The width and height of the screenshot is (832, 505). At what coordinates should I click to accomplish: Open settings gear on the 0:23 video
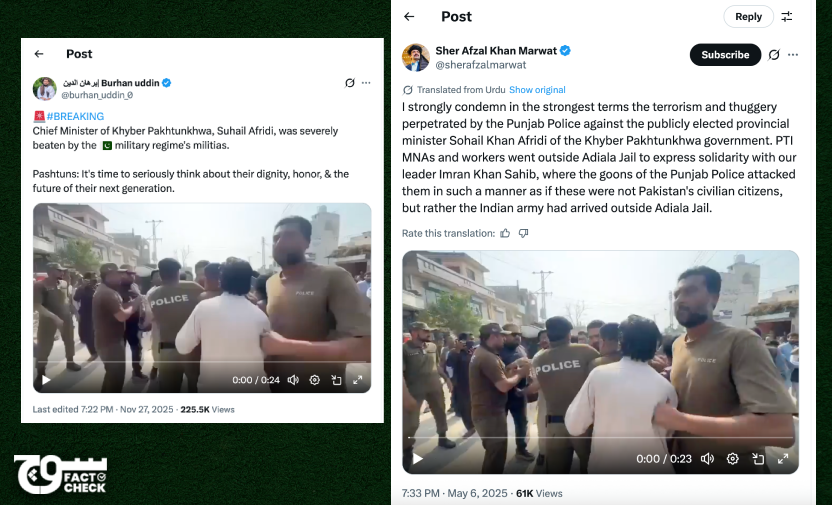[x=732, y=459]
